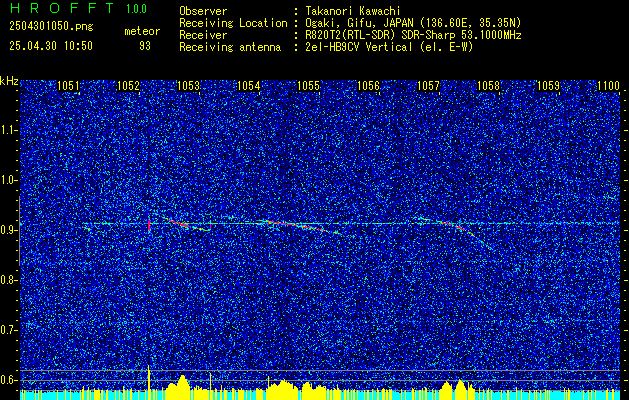Click the Receiver label
The width and height of the screenshot is (629, 400).
pos(203,35)
